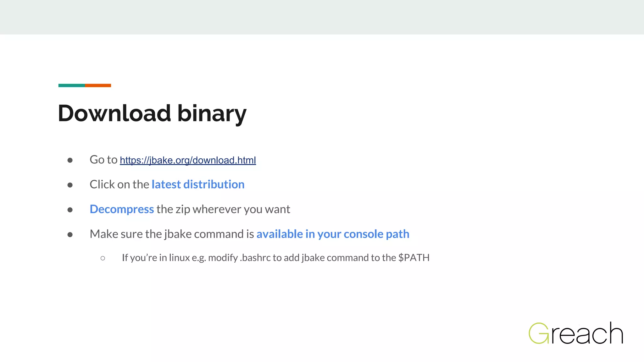Click 'Go to' text in first bullet

103,160
